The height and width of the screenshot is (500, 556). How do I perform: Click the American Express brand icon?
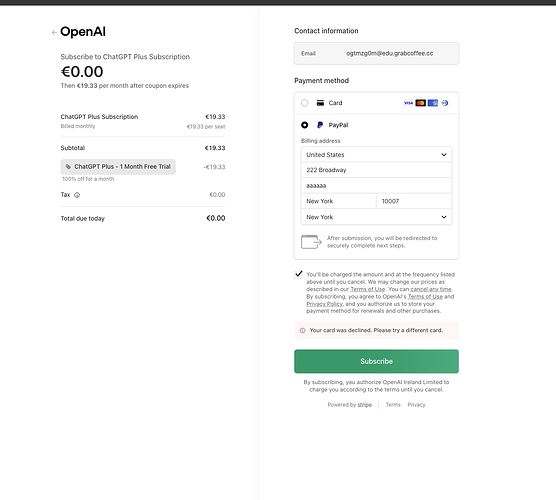click(433, 103)
